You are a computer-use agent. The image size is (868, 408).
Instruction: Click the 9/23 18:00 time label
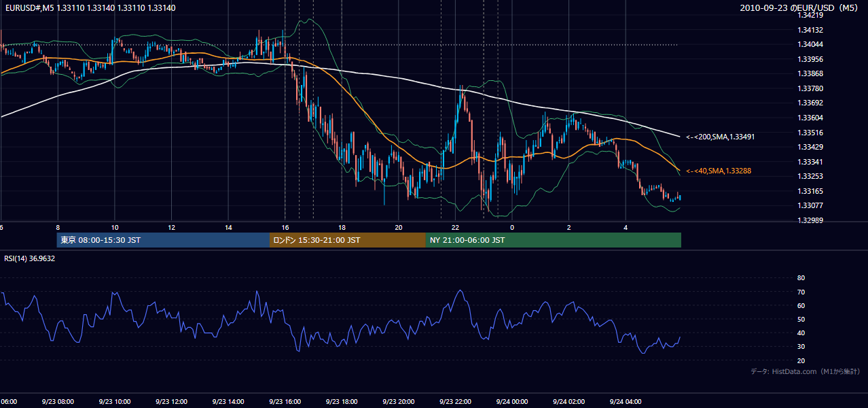342,401
